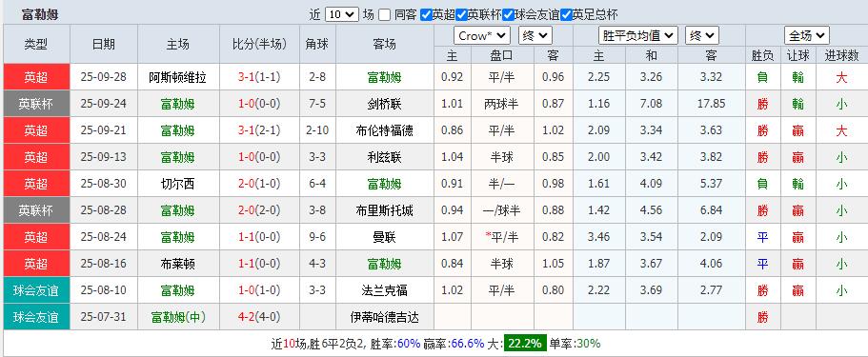
Task: Click the date 25-09-24
Action: (x=104, y=104)
